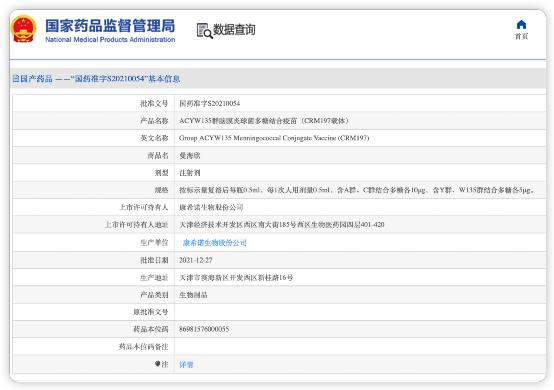
Task: Click the 药品本位码备注 row label
Action: click(143, 347)
